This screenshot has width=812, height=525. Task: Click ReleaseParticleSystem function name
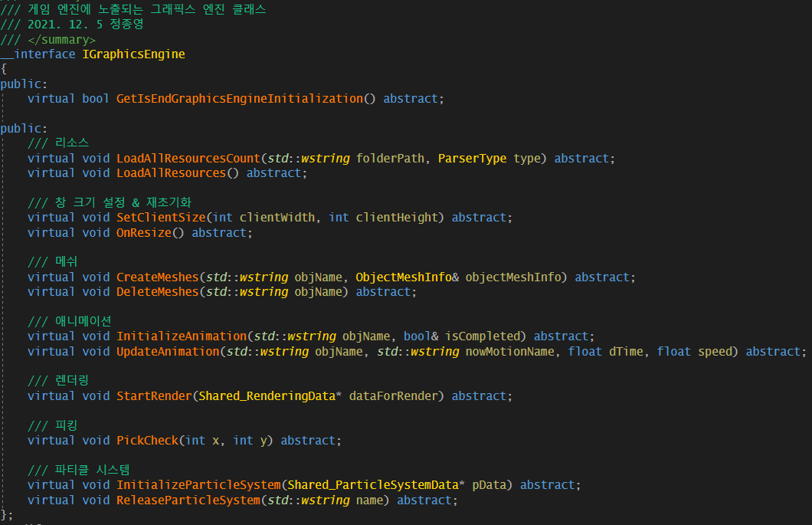point(188,500)
